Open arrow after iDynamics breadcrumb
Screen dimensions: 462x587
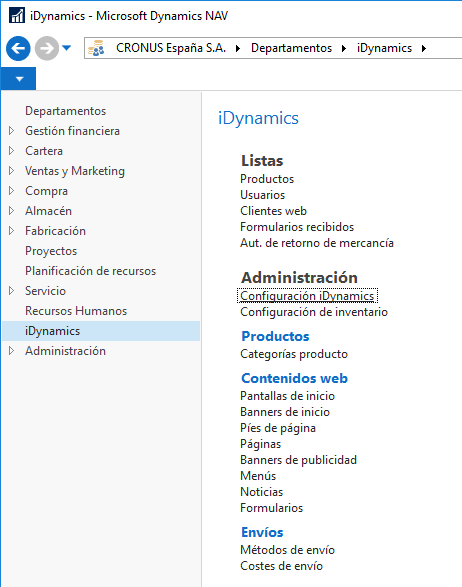[424, 48]
